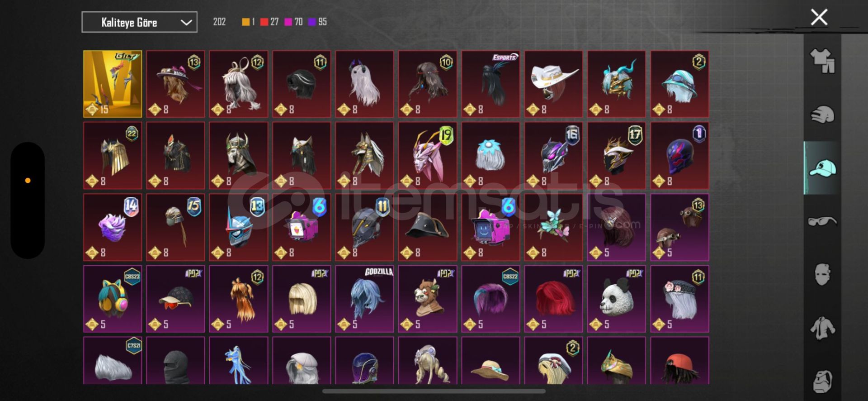The width and height of the screenshot is (868, 401).
Task: Pick the black pirate tricorn hat
Action: (x=427, y=227)
